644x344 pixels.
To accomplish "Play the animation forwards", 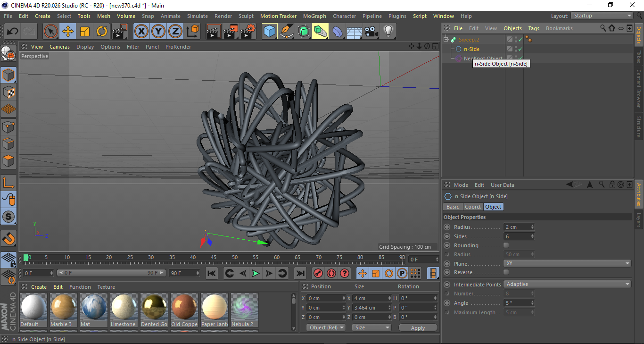I will 256,273.
